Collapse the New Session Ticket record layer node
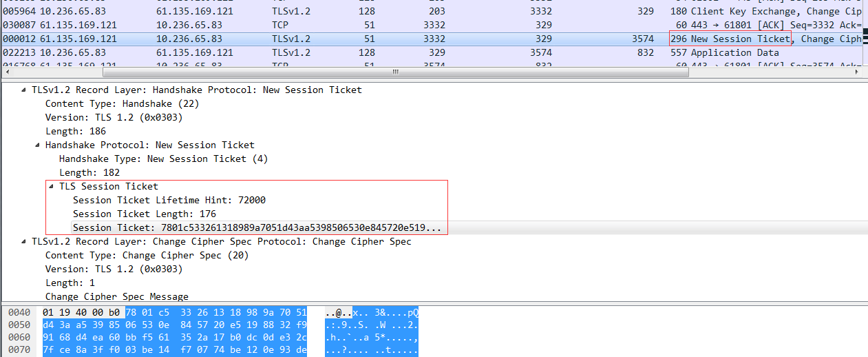 [24, 90]
